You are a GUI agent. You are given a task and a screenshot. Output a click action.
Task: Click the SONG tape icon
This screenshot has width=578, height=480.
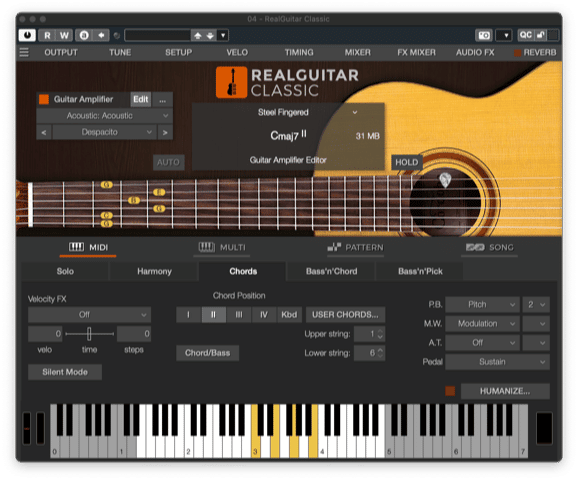coord(475,247)
